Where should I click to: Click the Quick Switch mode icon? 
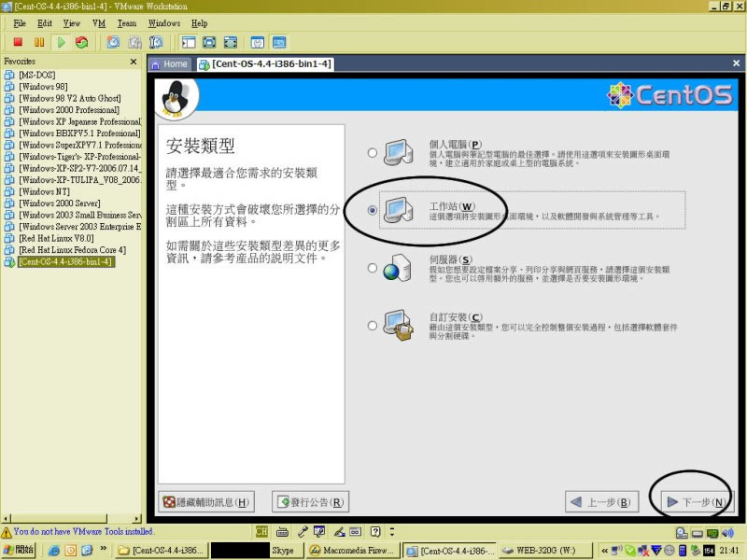231,42
